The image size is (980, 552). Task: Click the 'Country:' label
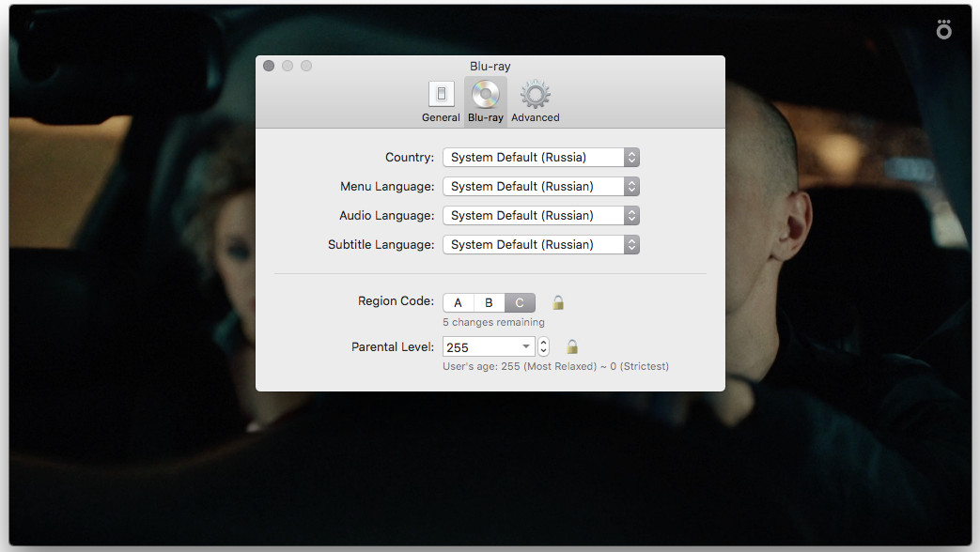410,158
